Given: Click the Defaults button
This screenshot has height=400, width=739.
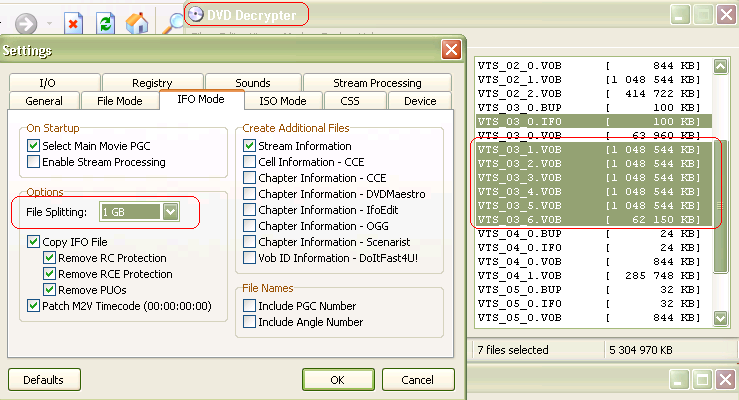Looking at the screenshot, I should (x=44, y=380).
